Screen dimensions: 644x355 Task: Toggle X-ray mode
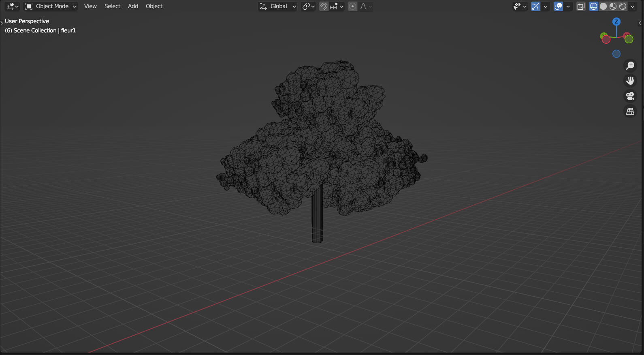(581, 6)
